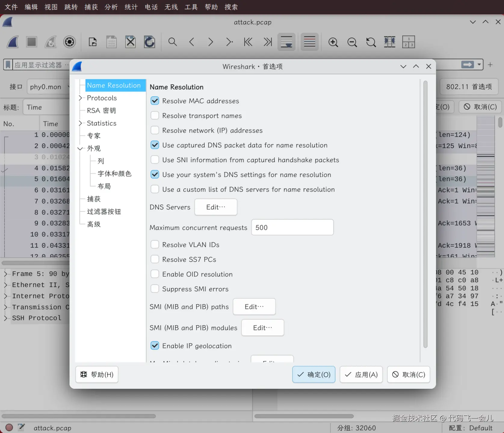Viewport: 504px width, 433px height.
Task: Check Resolve VLAN IDs
Action: 155,244
